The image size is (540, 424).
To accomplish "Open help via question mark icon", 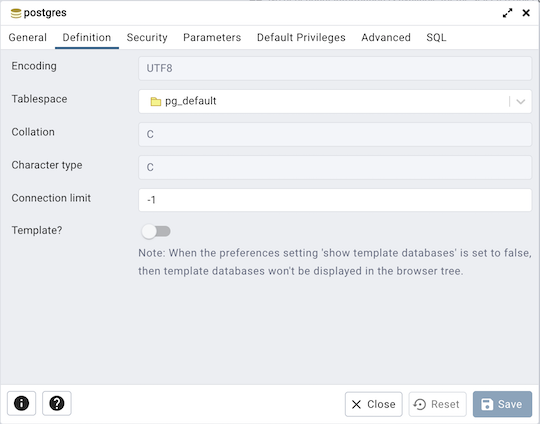I will [x=57, y=403].
